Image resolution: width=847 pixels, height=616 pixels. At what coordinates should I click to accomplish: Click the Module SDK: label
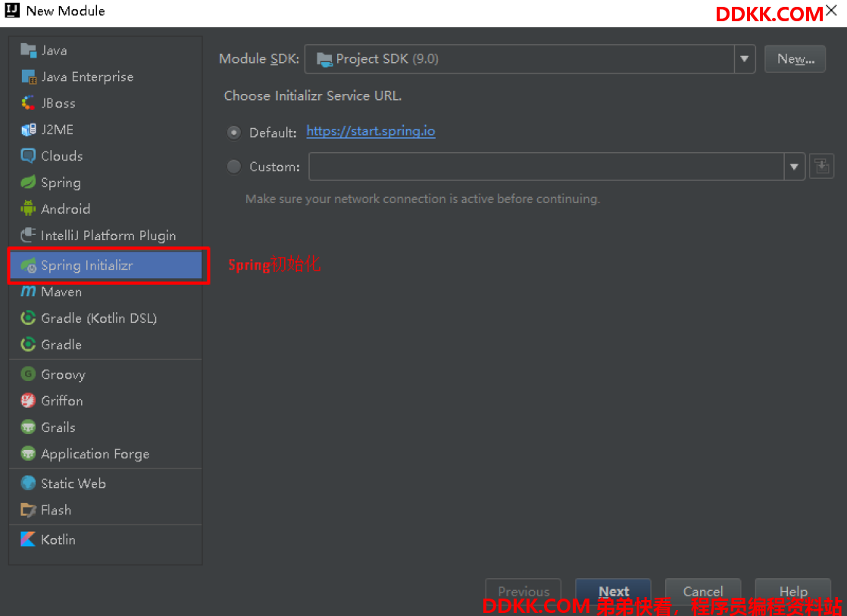259,59
